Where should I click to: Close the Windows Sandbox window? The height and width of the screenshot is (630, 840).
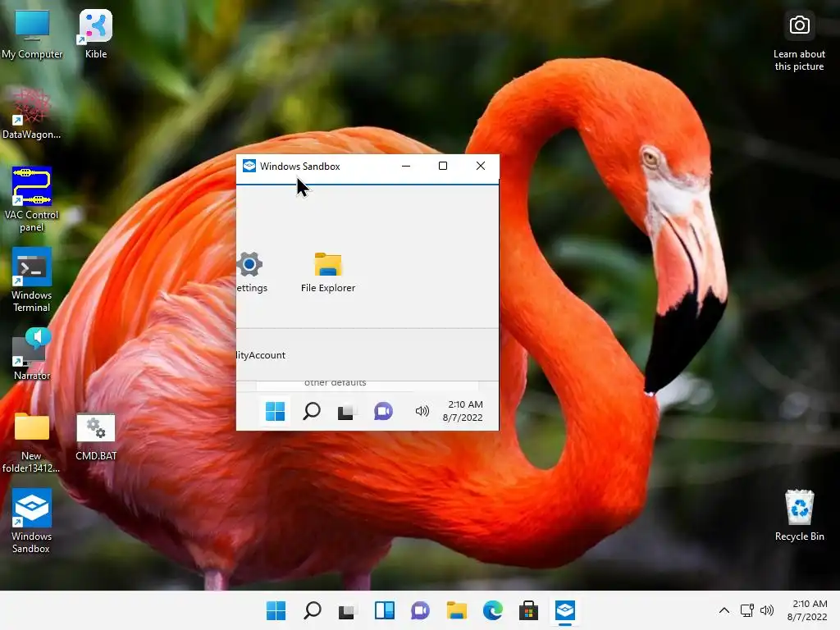(x=481, y=166)
